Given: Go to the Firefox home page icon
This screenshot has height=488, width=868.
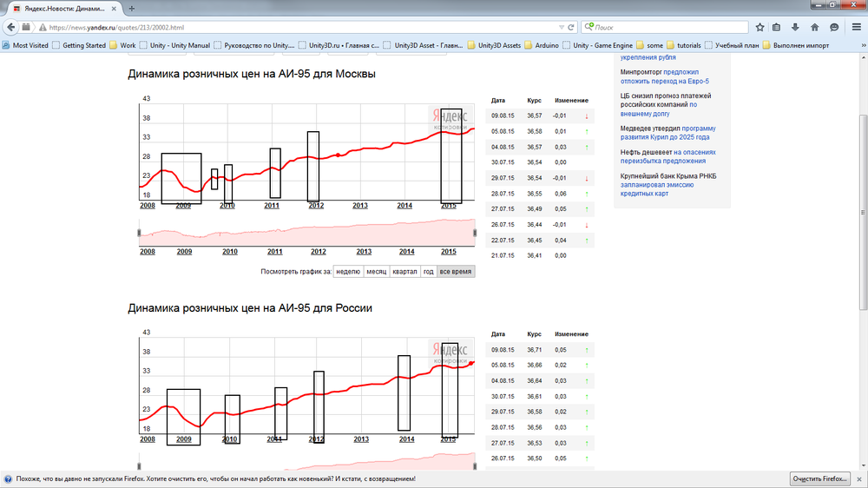Looking at the screenshot, I should pos(815,27).
